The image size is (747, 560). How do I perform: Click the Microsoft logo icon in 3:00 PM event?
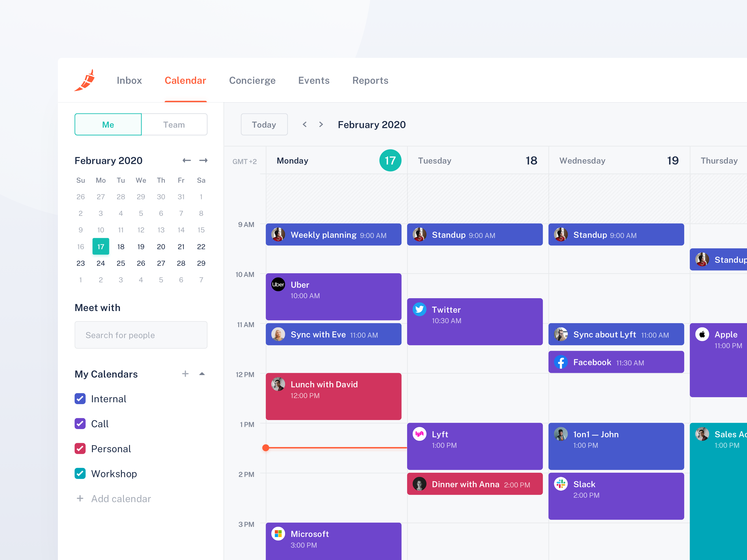pos(278,534)
